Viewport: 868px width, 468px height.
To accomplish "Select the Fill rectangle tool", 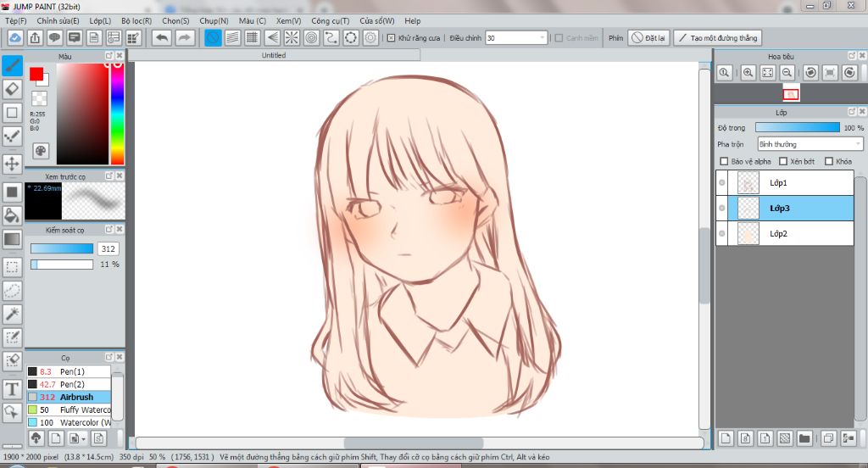I will click(12, 192).
